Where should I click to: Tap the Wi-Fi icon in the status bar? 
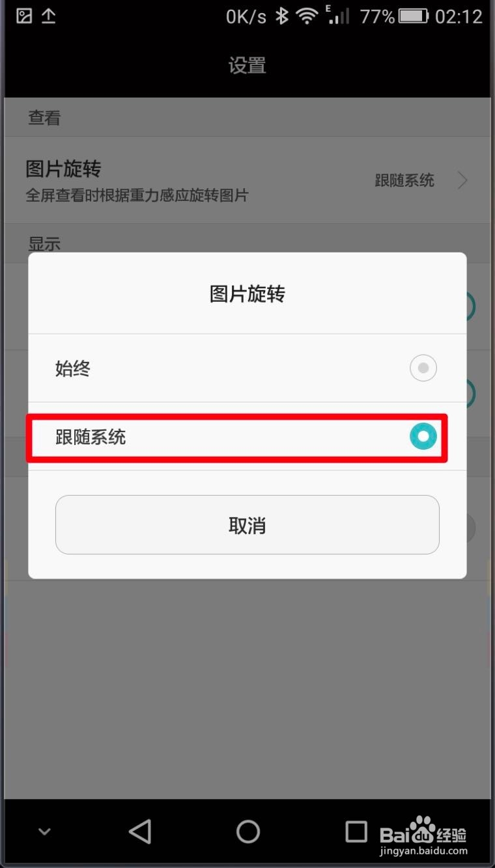point(307,16)
